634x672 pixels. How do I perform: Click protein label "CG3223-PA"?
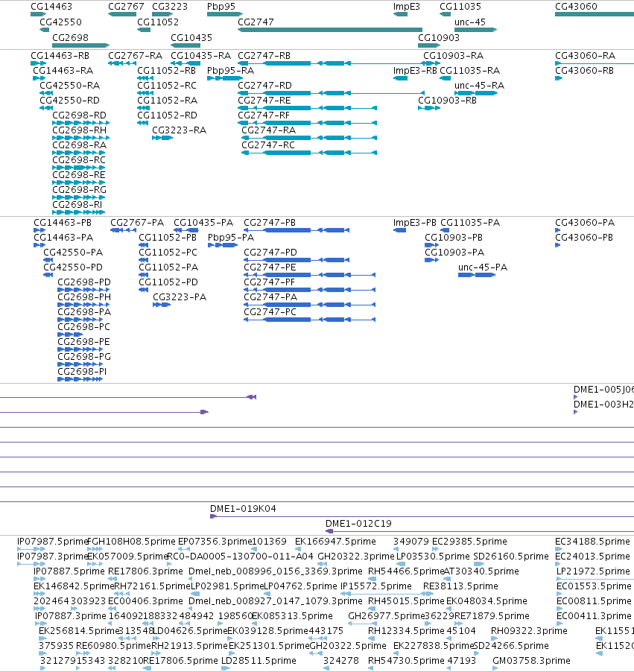[180, 297]
